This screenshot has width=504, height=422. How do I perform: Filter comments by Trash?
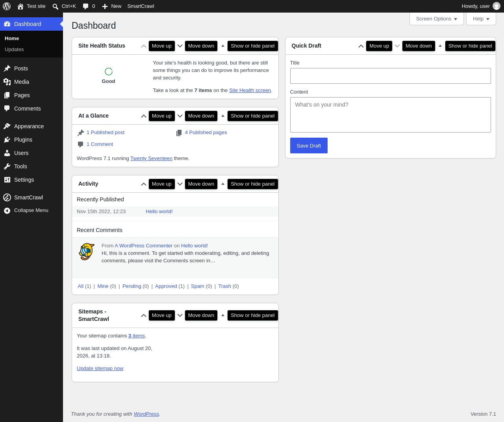[224, 286]
